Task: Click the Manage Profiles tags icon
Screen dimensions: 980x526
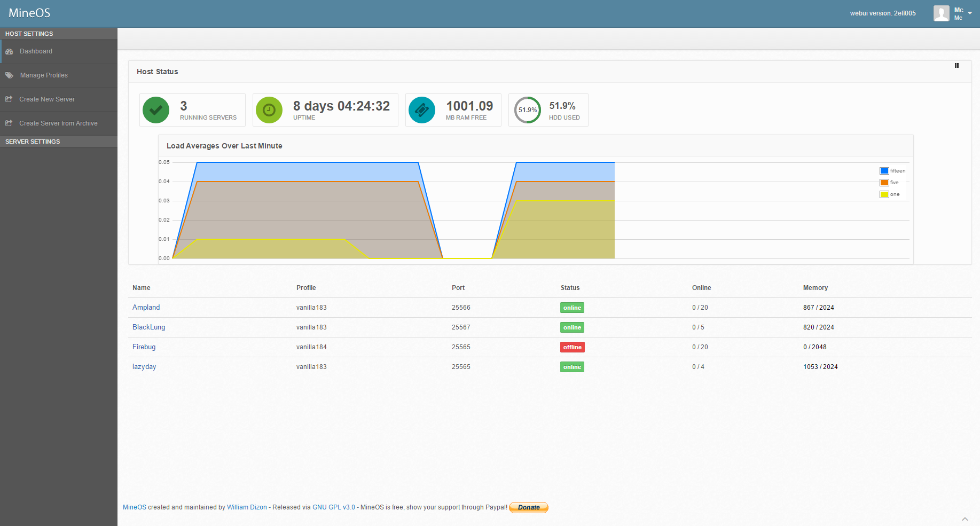Action: pos(9,75)
